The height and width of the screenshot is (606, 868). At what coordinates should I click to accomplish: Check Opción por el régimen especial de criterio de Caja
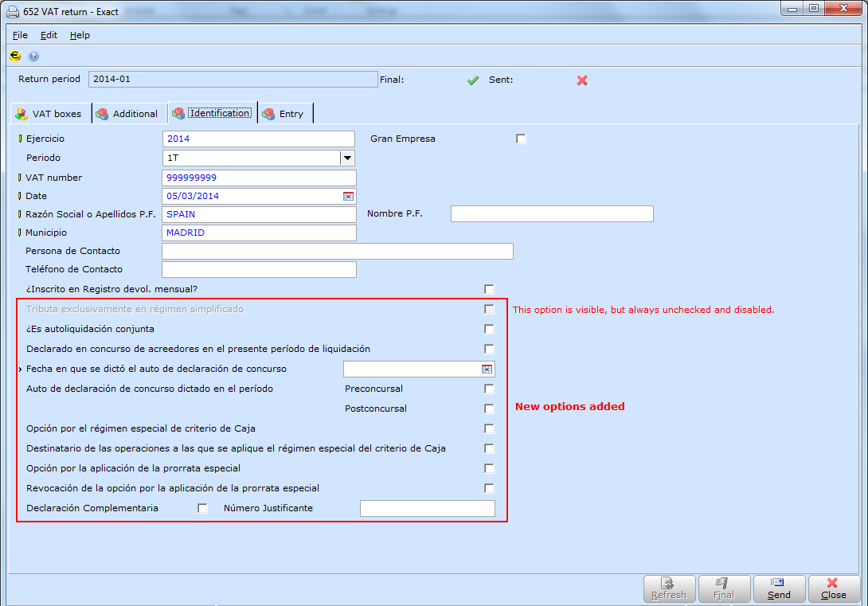[489, 429]
